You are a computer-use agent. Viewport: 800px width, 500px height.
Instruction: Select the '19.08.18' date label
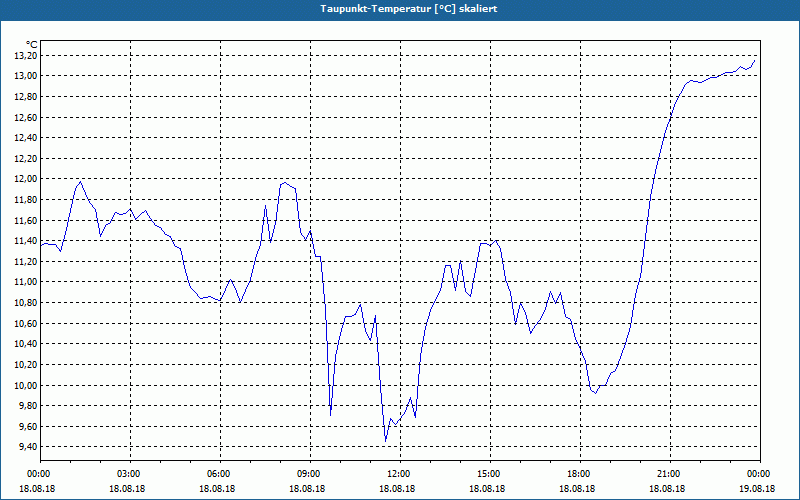(757, 488)
